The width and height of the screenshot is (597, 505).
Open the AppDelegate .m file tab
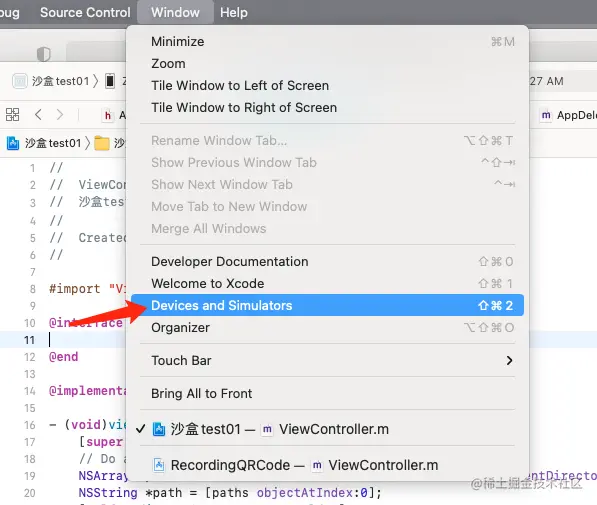(568, 115)
